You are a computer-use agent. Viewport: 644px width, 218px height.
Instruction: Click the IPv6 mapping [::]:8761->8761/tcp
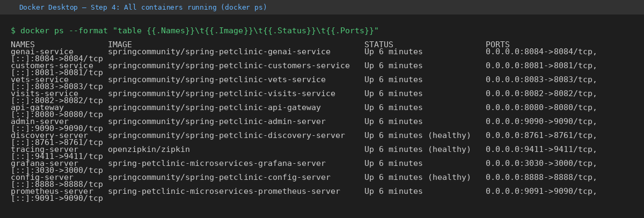click(x=57, y=142)
